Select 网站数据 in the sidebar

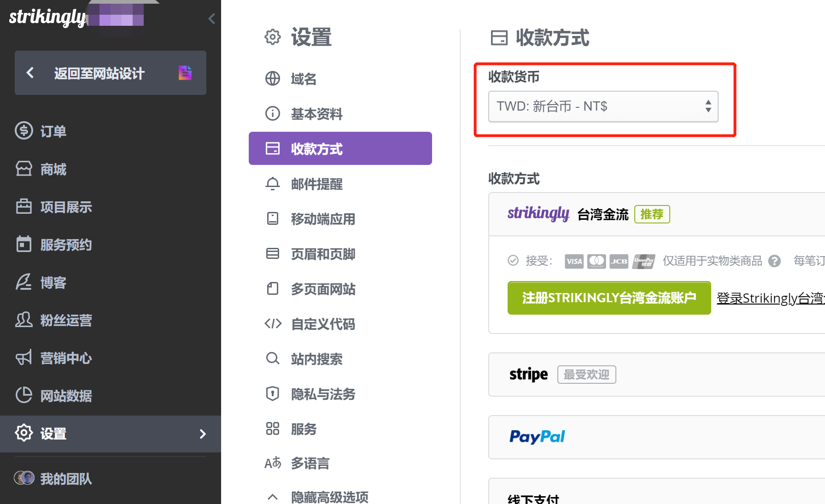pos(66,396)
